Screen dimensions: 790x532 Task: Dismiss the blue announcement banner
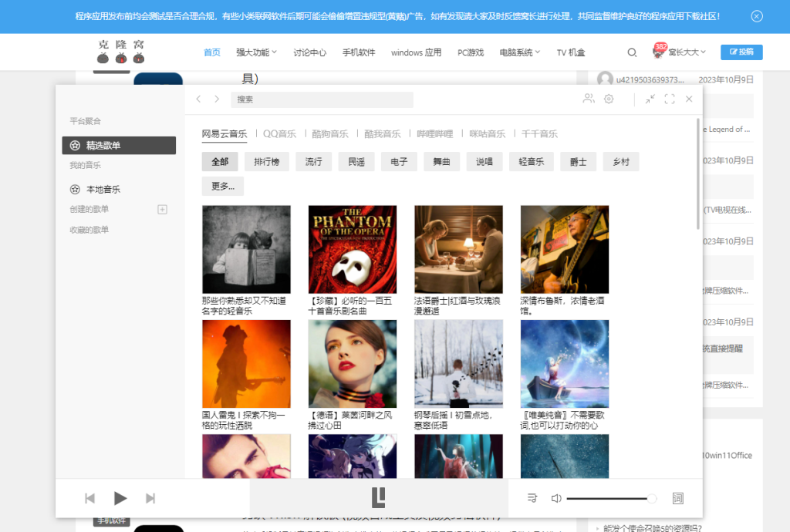(757, 16)
